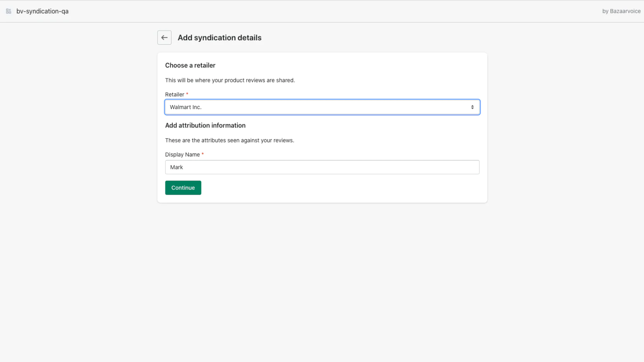Click the bv-syndication-qa app icon
The width and height of the screenshot is (644, 362).
click(8, 11)
